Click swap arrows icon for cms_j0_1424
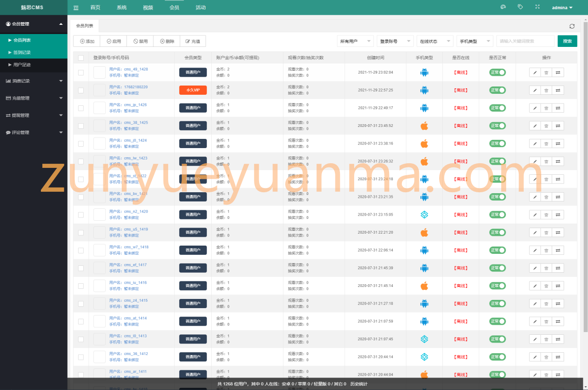Viewport: 588px width, 390px height. tap(558, 143)
